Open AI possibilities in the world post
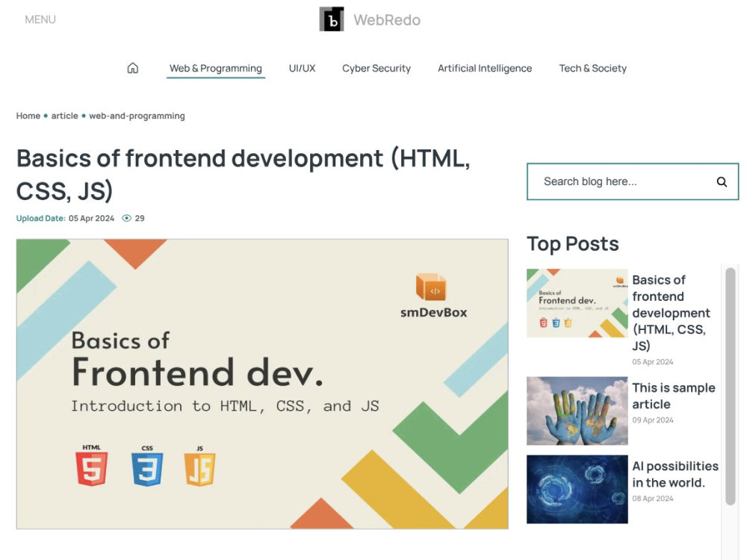Image resolution: width=747 pixels, height=560 pixels. [x=675, y=474]
